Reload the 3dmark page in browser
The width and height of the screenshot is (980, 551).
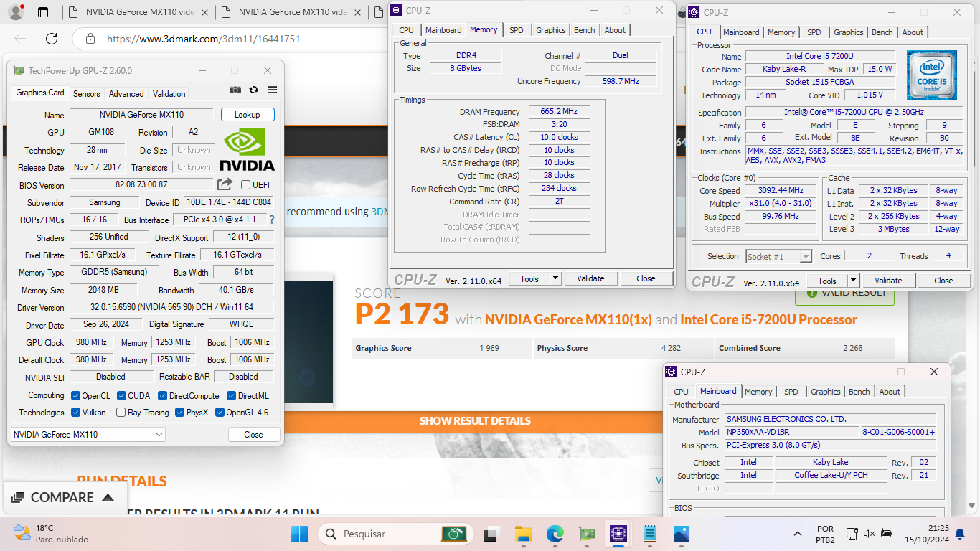tap(52, 39)
